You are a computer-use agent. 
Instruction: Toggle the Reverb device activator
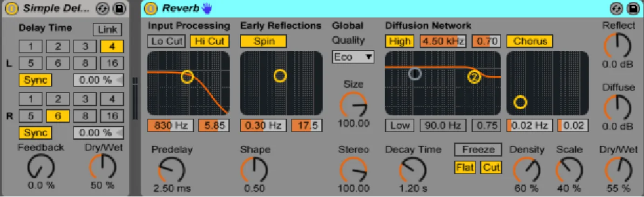click(150, 8)
